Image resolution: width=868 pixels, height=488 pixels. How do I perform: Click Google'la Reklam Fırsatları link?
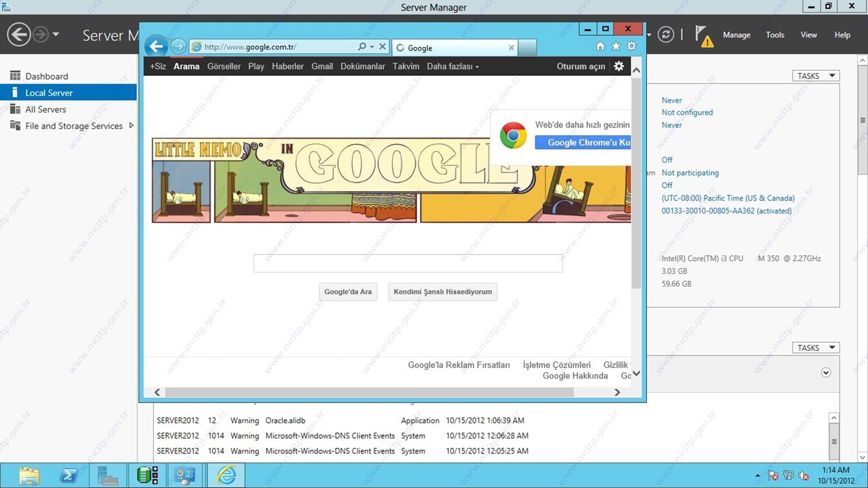click(x=459, y=365)
